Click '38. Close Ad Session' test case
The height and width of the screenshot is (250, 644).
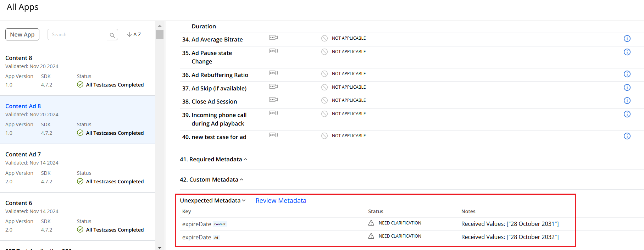pos(210,101)
